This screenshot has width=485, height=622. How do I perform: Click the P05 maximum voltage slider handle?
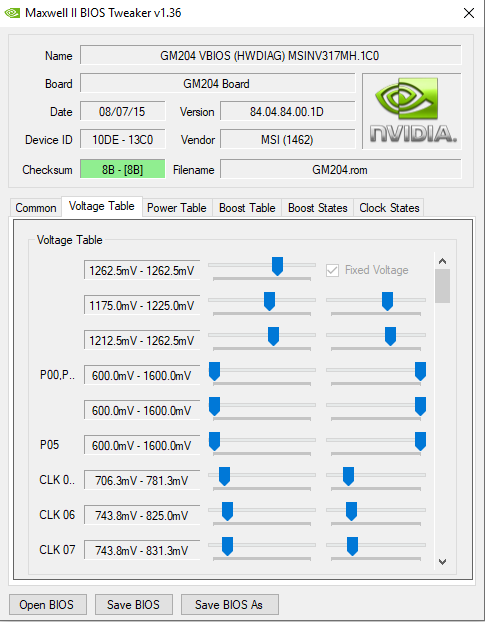(420, 441)
